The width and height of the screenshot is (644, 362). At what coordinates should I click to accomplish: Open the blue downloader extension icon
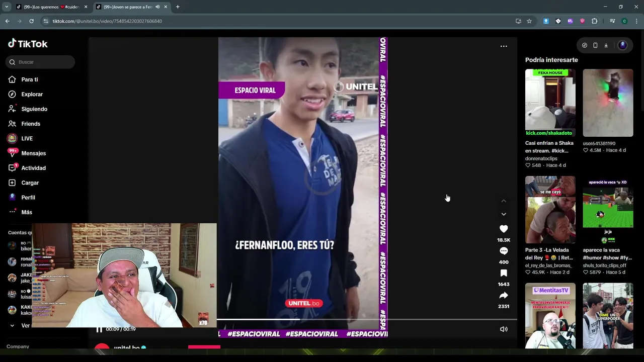546,21
